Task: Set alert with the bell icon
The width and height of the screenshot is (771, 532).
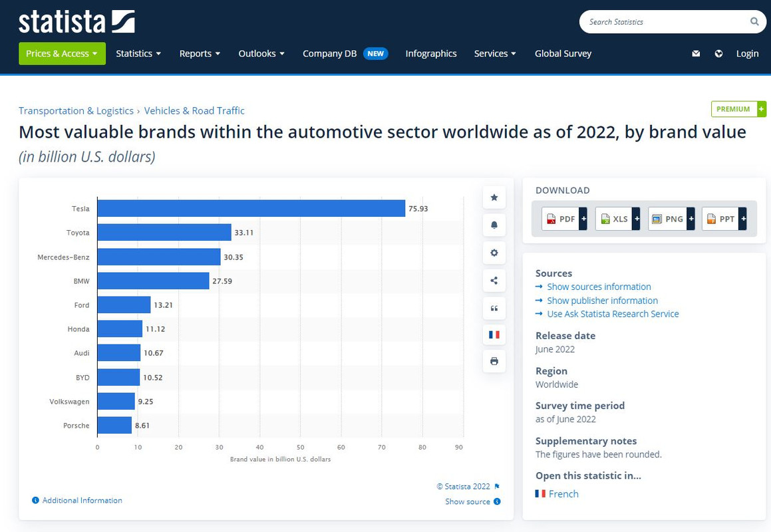Action: (x=494, y=225)
